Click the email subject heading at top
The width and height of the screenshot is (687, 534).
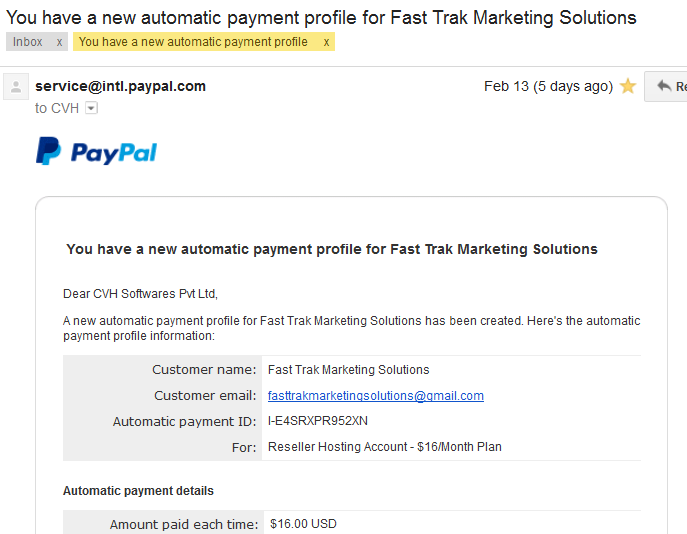tap(321, 18)
